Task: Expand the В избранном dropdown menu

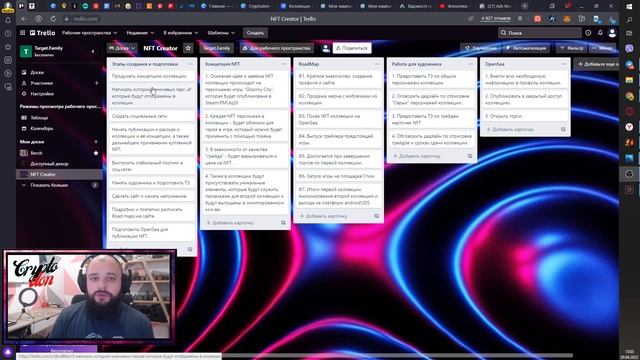Action: (180, 33)
